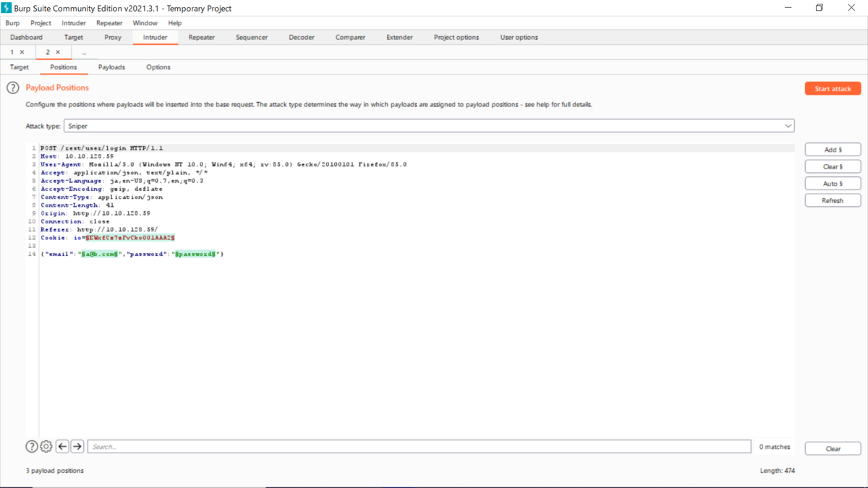Image resolution: width=868 pixels, height=488 pixels.
Task: Click the Payload Positions help icon
Action: coord(13,87)
